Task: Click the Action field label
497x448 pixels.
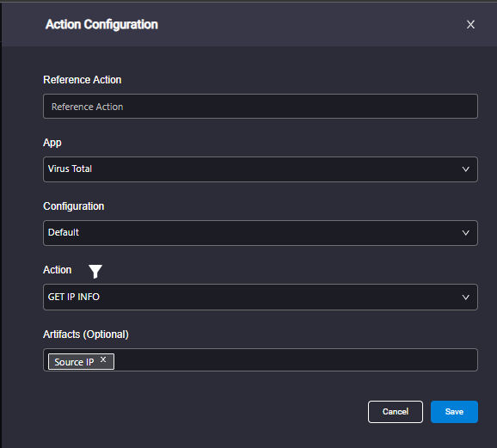Action: point(57,270)
